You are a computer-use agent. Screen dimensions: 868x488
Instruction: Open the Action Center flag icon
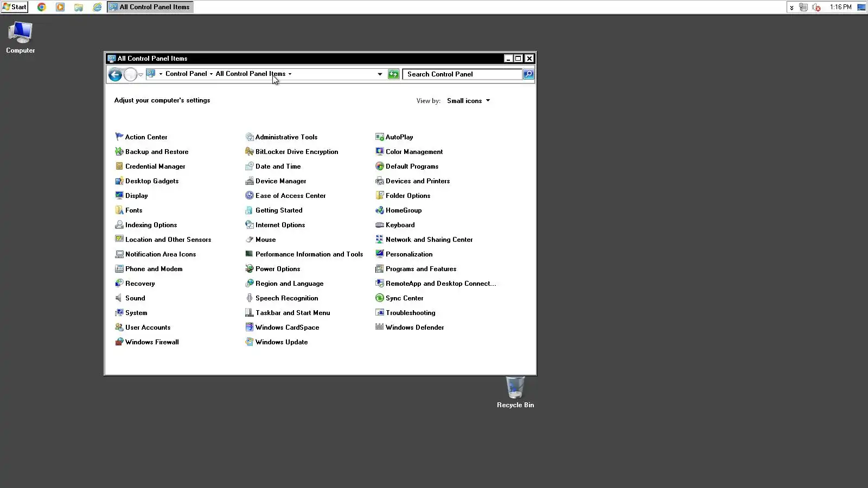(119, 137)
